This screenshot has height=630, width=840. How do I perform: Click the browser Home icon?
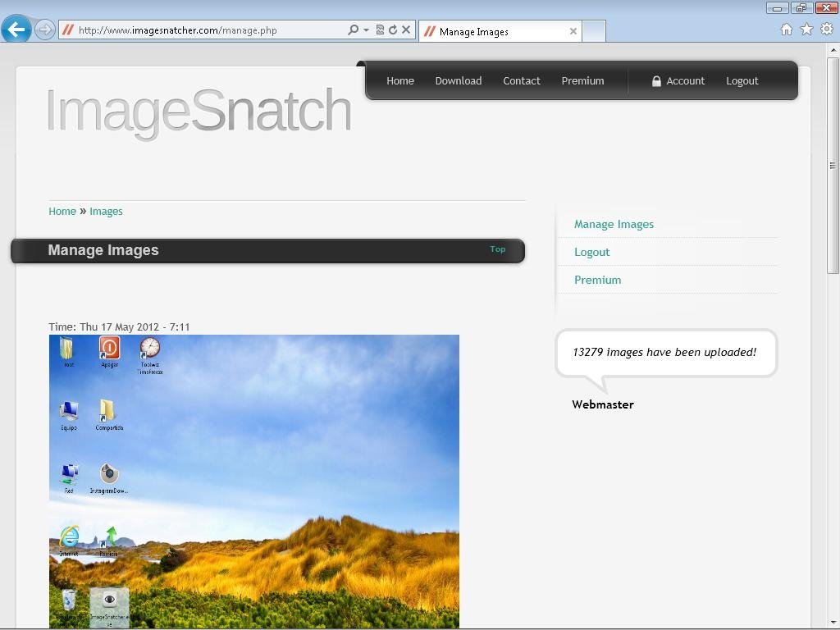(787, 30)
